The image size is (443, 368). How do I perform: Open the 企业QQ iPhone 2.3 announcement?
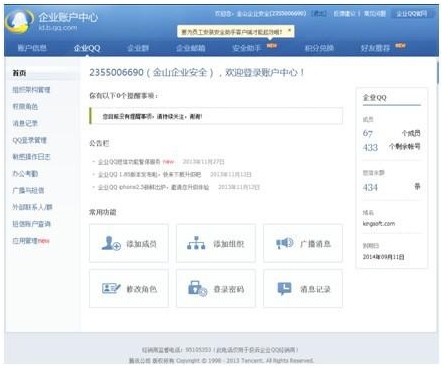(x=153, y=187)
